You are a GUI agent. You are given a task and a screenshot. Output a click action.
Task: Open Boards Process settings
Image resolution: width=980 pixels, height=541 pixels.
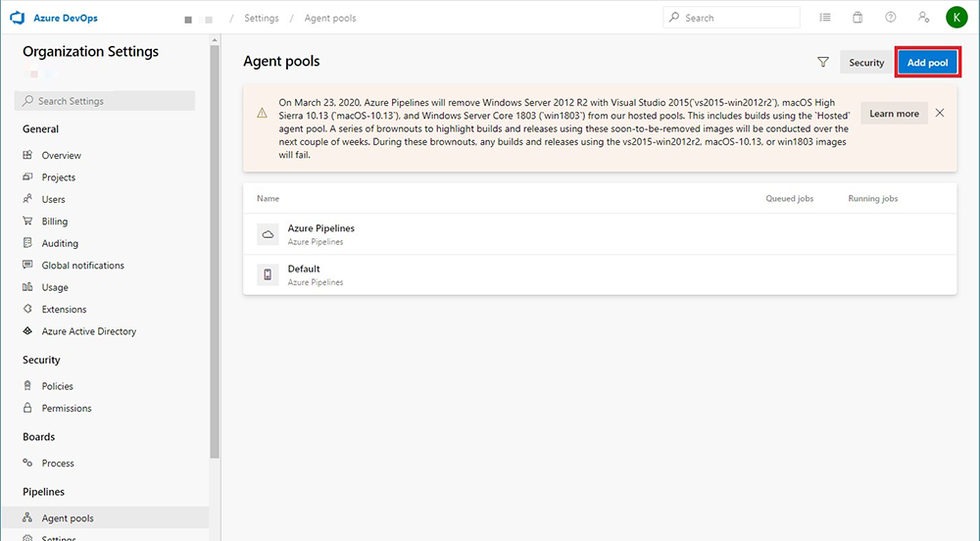pos(58,463)
